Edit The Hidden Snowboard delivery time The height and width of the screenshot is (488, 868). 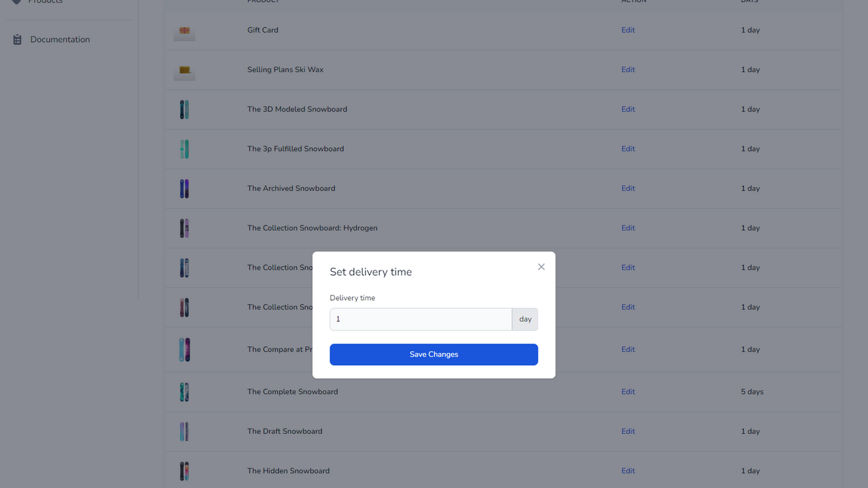pyautogui.click(x=628, y=471)
